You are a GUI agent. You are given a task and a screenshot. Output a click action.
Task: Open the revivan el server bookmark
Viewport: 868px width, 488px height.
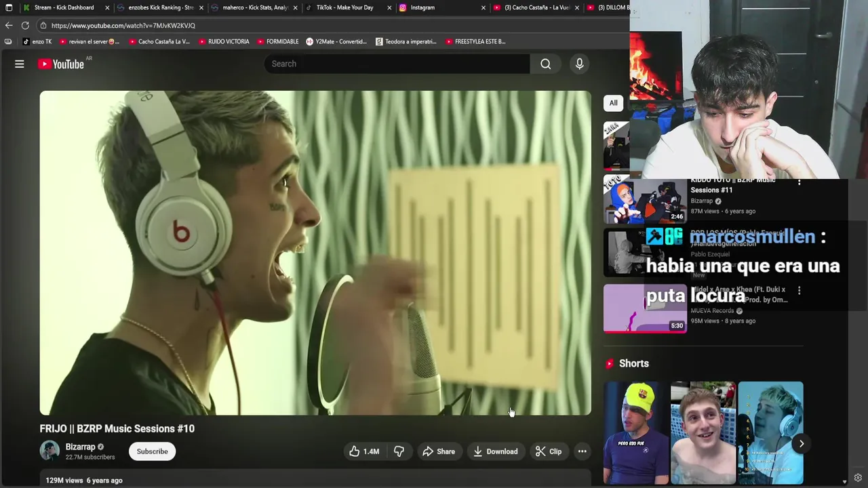[89, 41]
